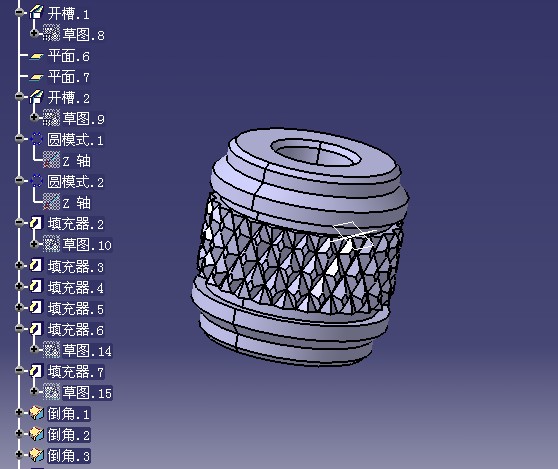
Task: Expand the 倒角.1 tree node
Action: point(19,412)
